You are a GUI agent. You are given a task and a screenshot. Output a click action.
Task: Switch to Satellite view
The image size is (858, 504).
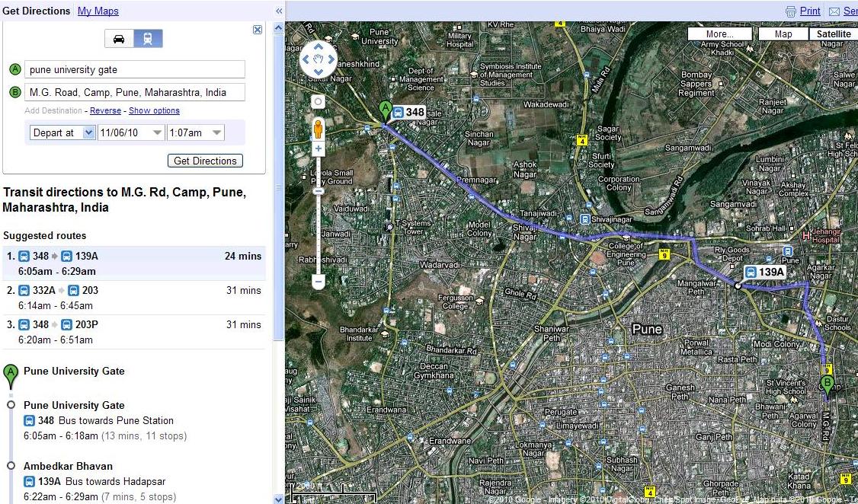(834, 34)
